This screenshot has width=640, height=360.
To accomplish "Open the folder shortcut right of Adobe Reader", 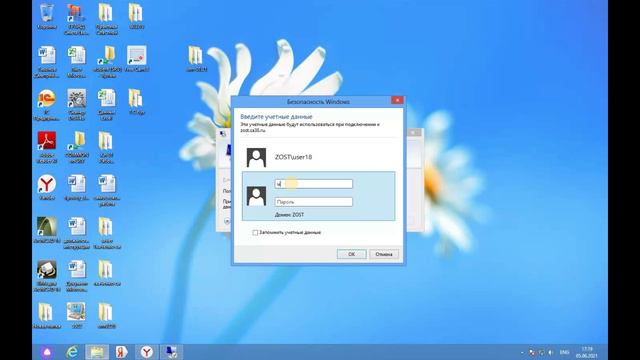I will tap(77, 147).
